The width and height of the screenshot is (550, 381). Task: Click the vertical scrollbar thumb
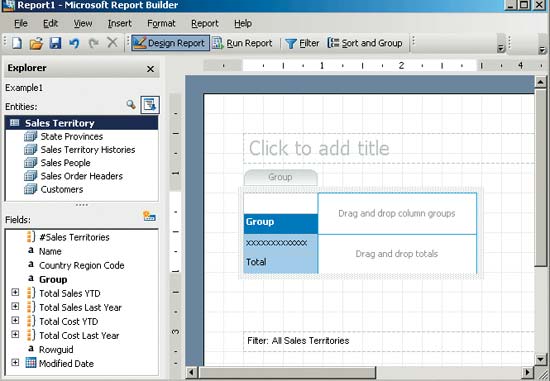point(541,178)
